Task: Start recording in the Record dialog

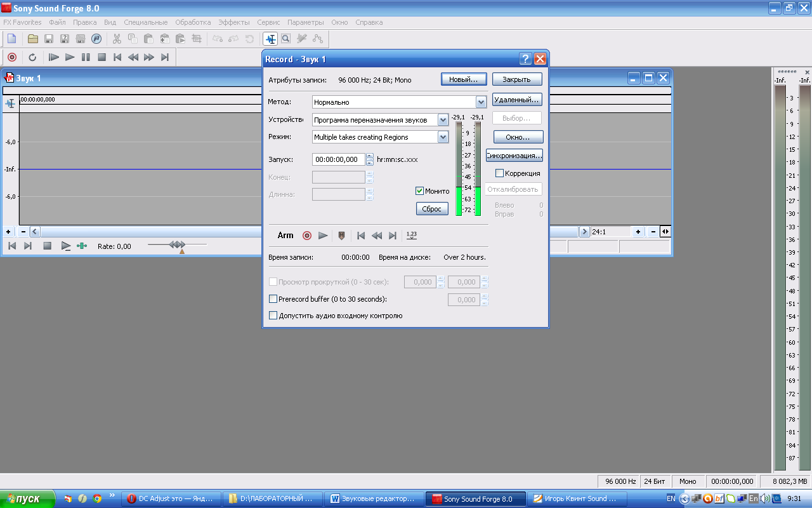Action: tap(307, 236)
